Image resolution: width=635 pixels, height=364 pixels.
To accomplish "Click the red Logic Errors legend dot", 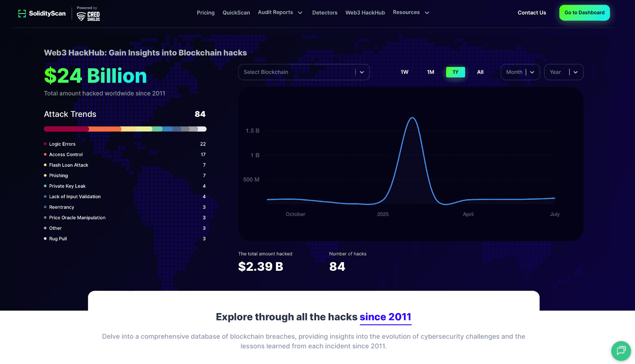I will 45,144.
